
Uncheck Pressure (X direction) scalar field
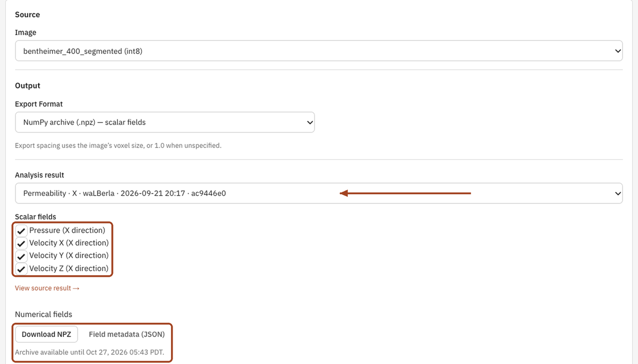[x=21, y=231]
